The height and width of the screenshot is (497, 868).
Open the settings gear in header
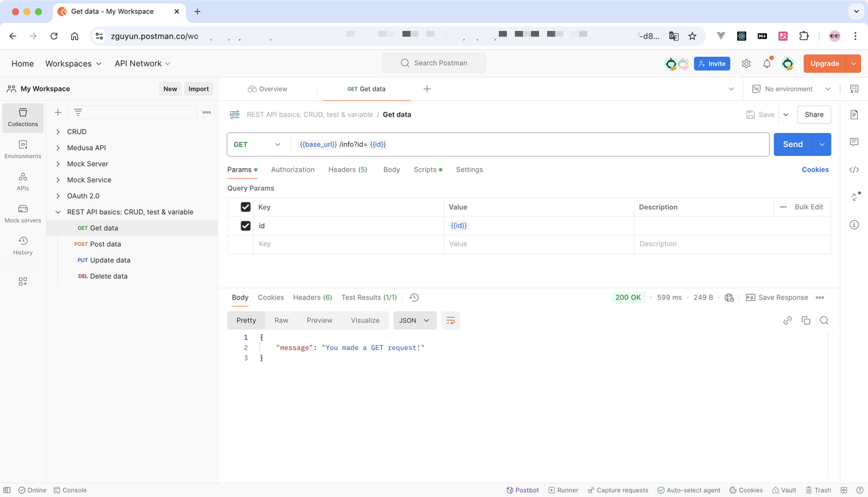click(x=746, y=64)
